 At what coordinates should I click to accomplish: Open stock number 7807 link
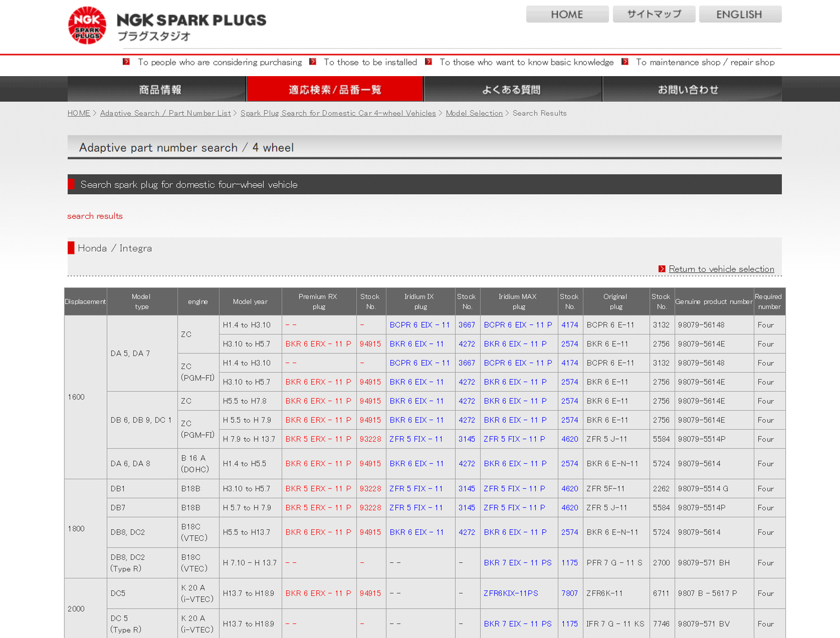coord(570,593)
